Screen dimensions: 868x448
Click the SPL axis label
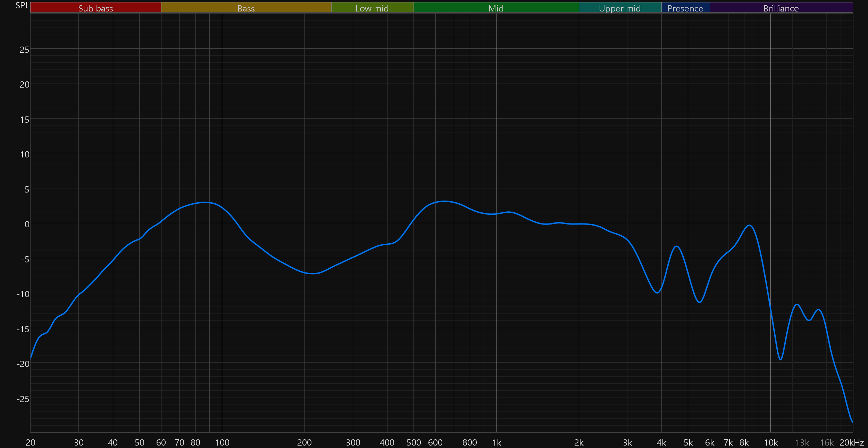tap(22, 6)
